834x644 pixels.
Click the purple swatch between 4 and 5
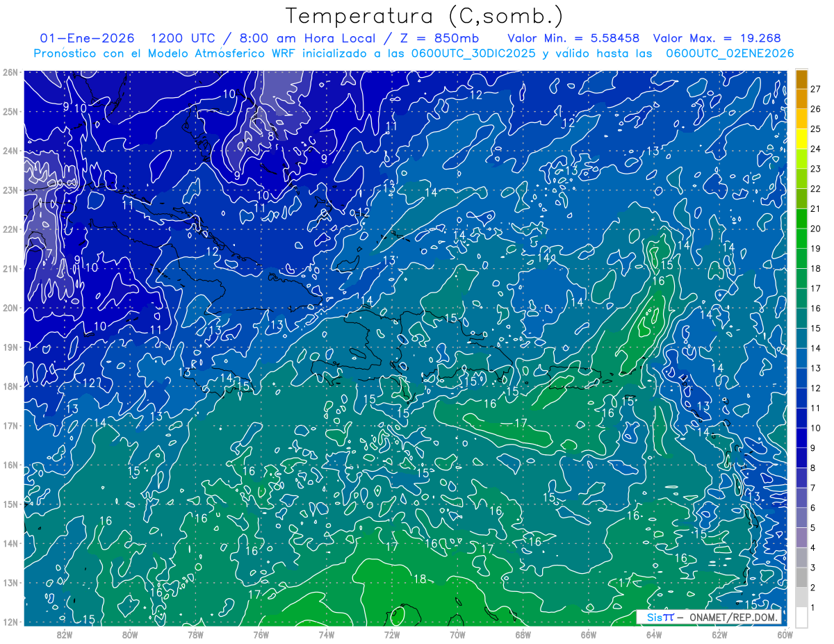(801, 537)
